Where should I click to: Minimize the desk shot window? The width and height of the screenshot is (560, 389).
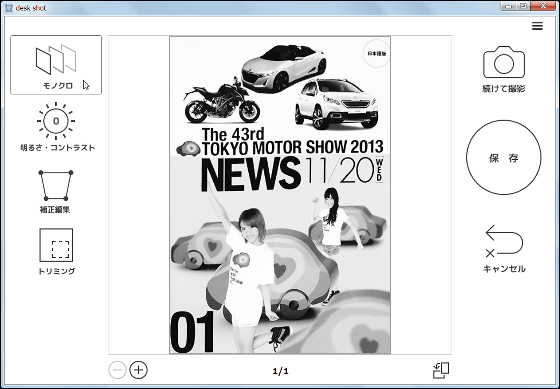(x=509, y=6)
